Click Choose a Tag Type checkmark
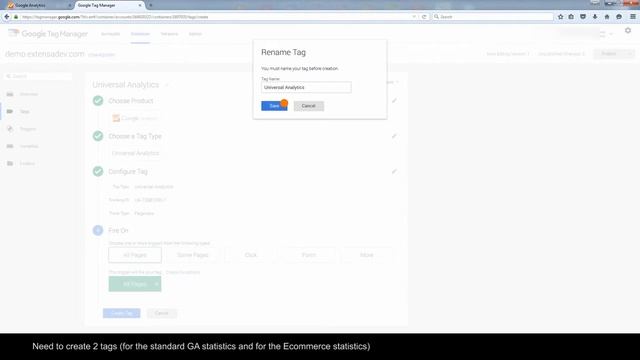This screenshot has width=640, height=360. point(98,136)
